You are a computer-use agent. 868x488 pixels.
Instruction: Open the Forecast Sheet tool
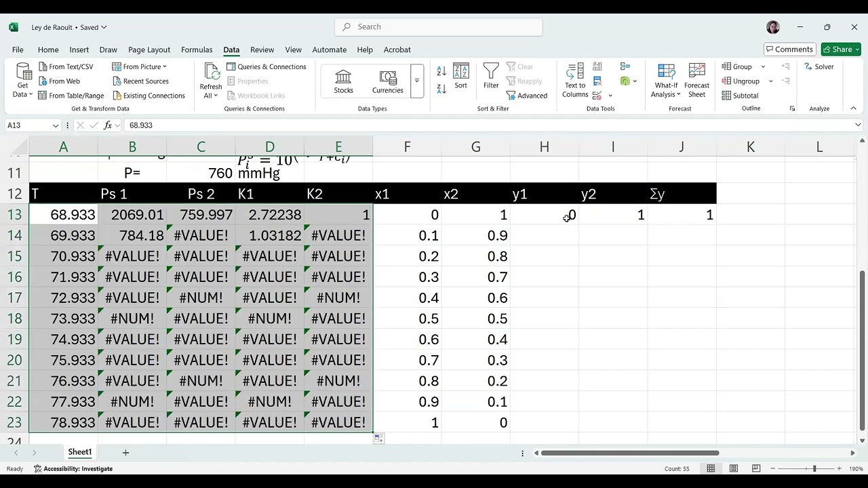(x=696, y=81)
